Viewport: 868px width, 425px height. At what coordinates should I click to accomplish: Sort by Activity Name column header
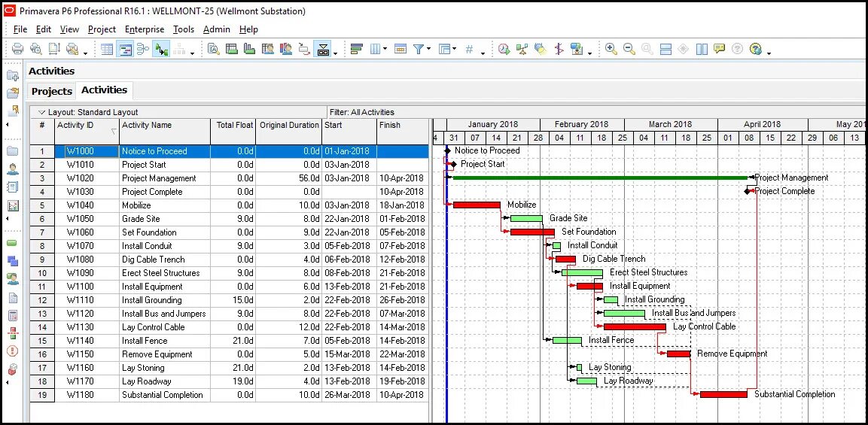(164, 132)
